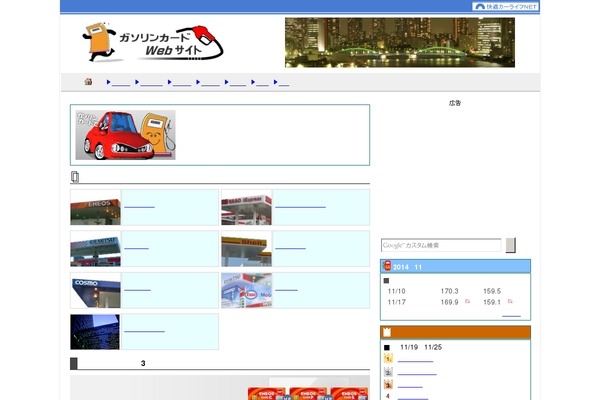Click the night city bridge banner image
Image resolution: width=600 pixels, height=400 pixels.
(x=399, y=42)
